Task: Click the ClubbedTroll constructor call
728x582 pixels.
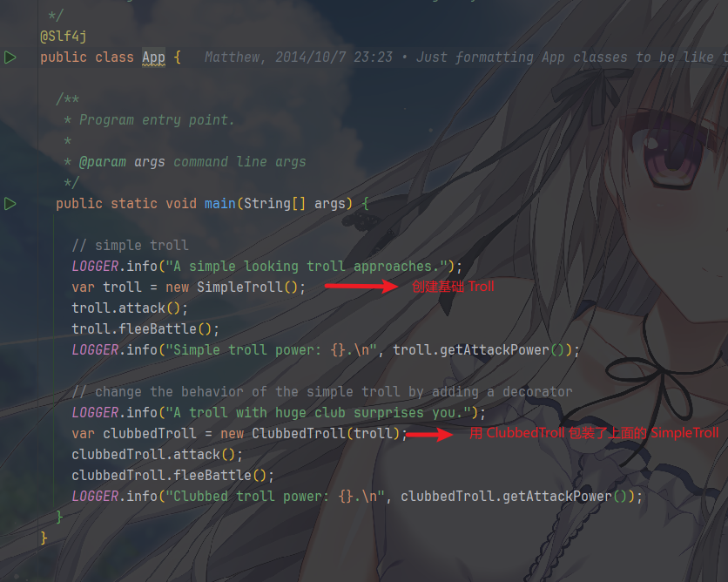Action: (326, 434)
